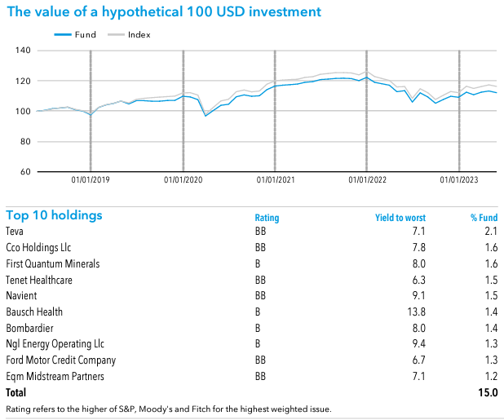Screen dimensions: 504x420
Task: Select the 'Teva' holding name
Action: coord(15,231)
